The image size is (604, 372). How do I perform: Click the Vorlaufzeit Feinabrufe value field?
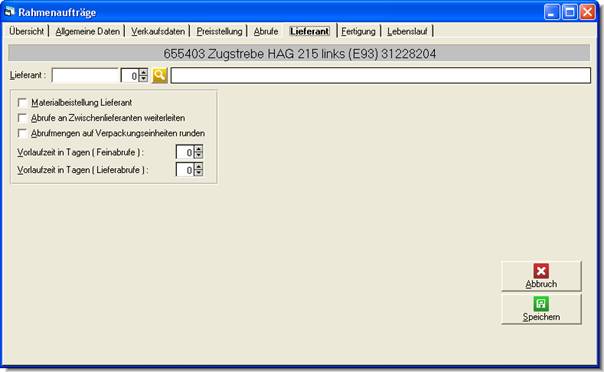pos(185,152)
